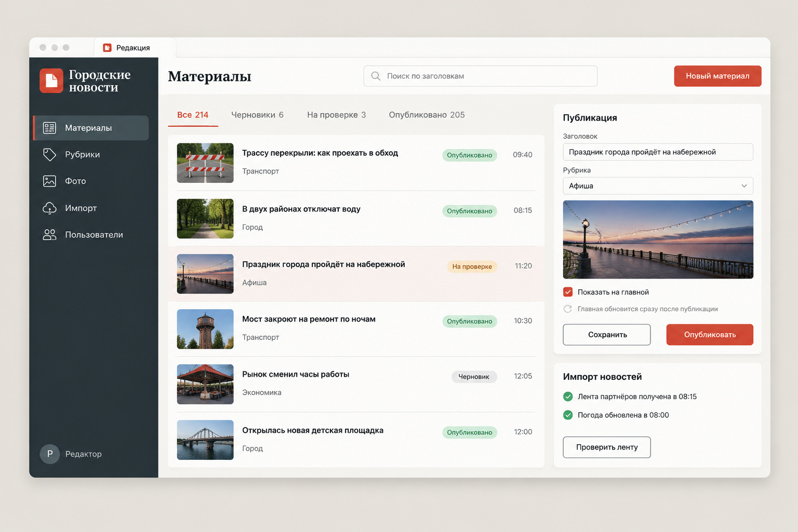The image size is (798, 532).
Task: Open the Пользователи people icon
Action: [x=49, y=235]
